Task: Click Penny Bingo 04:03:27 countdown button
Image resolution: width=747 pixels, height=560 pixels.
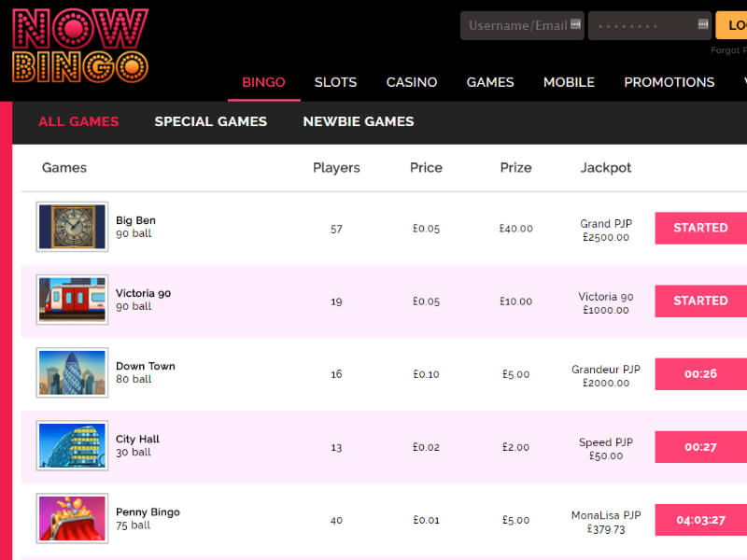Action: (701, 520)
